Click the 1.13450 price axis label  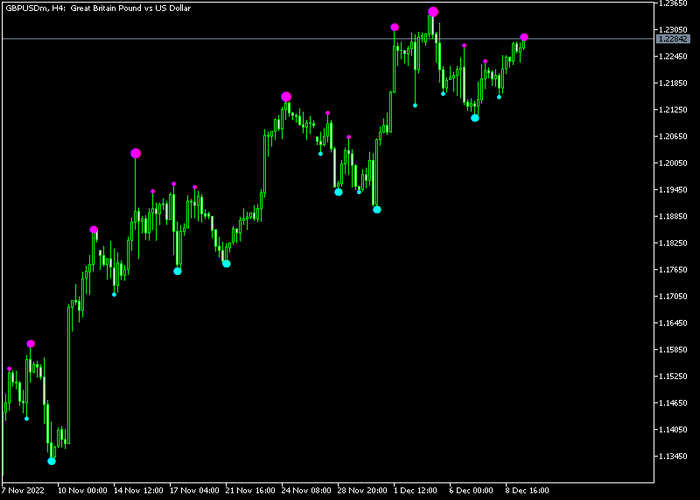click(x=674, y=456)
